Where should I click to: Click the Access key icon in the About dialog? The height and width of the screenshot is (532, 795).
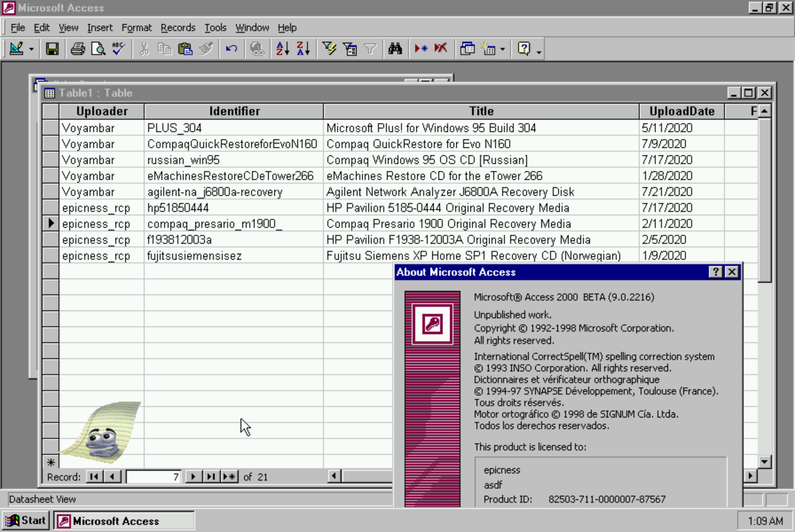click(x=432, y=324)
